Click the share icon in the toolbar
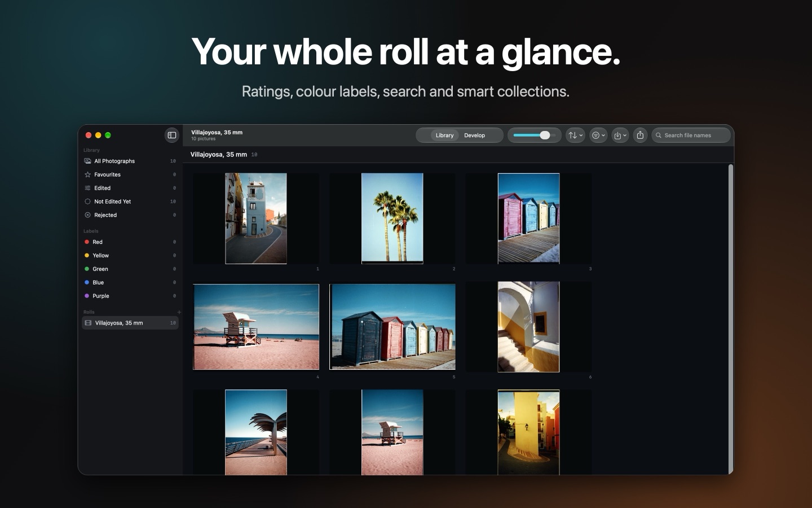812x508 pixels. [x=640, y=135]
